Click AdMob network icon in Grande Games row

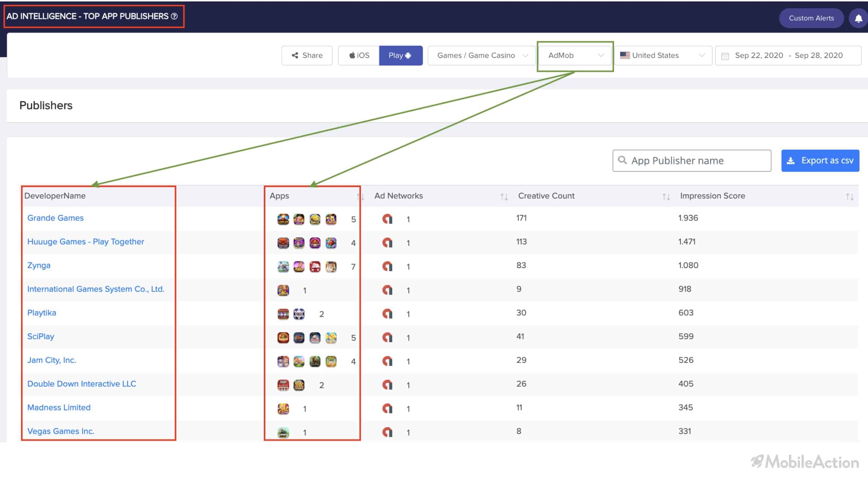[x=387, y=219]
